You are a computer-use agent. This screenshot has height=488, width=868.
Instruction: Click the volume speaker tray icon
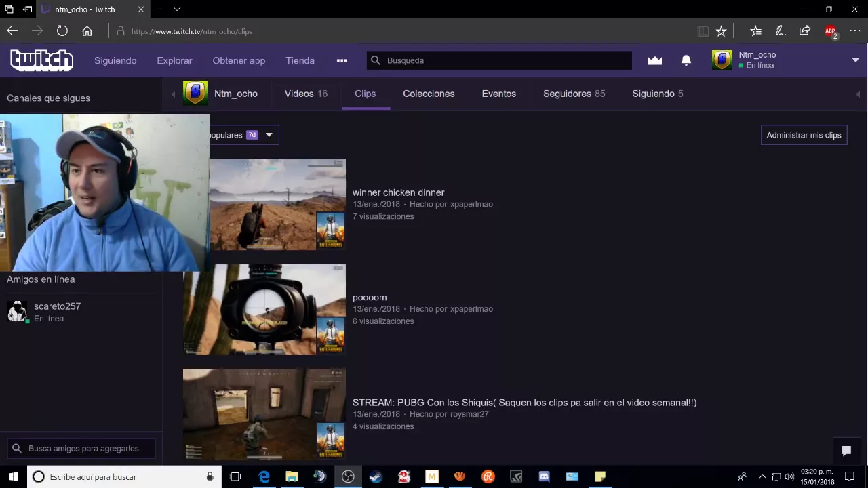coord(789,476)
